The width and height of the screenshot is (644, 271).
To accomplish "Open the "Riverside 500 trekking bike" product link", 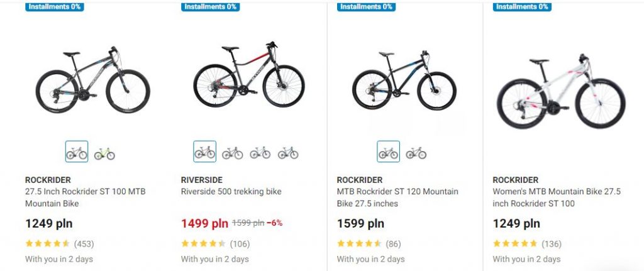I will tap(231, 192).
